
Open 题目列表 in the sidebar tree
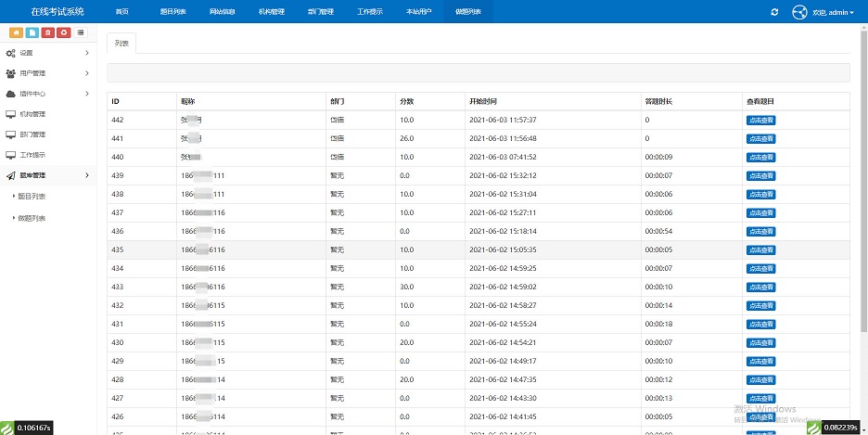click(32, 197)
